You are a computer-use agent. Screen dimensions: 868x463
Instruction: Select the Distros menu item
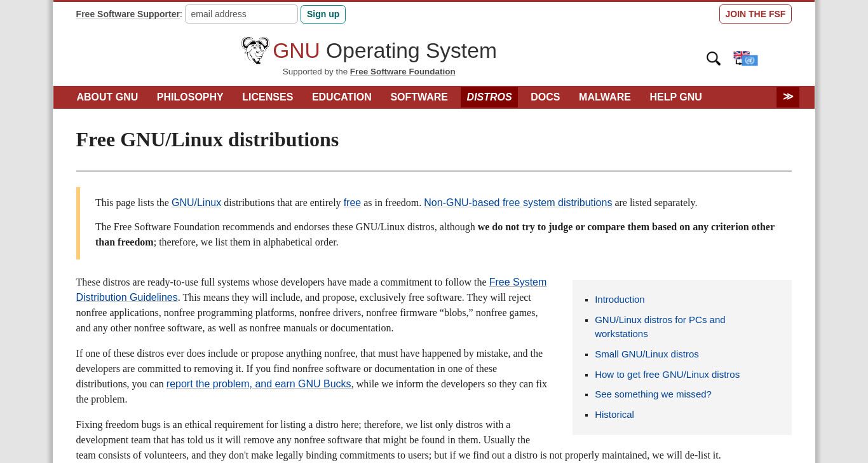pos(489,97)
